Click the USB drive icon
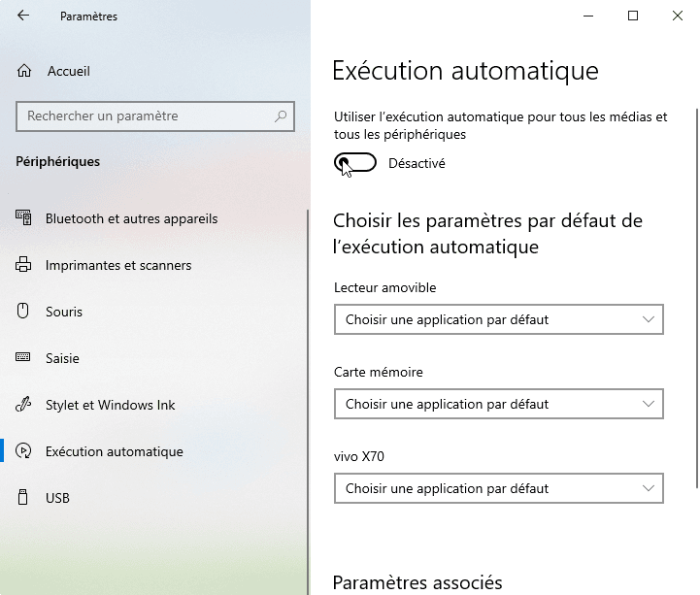700x595 pixels. click(22, 497)
